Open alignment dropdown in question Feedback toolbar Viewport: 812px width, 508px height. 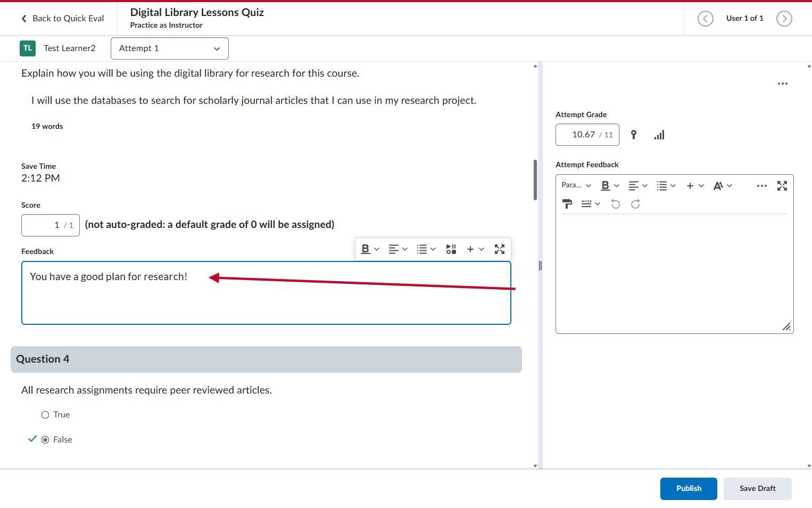398,249
